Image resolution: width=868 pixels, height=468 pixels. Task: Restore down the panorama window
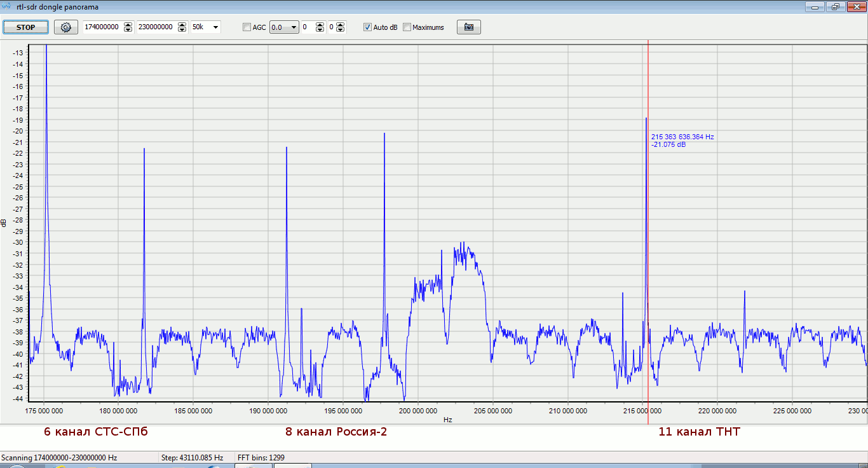[835, 7]
